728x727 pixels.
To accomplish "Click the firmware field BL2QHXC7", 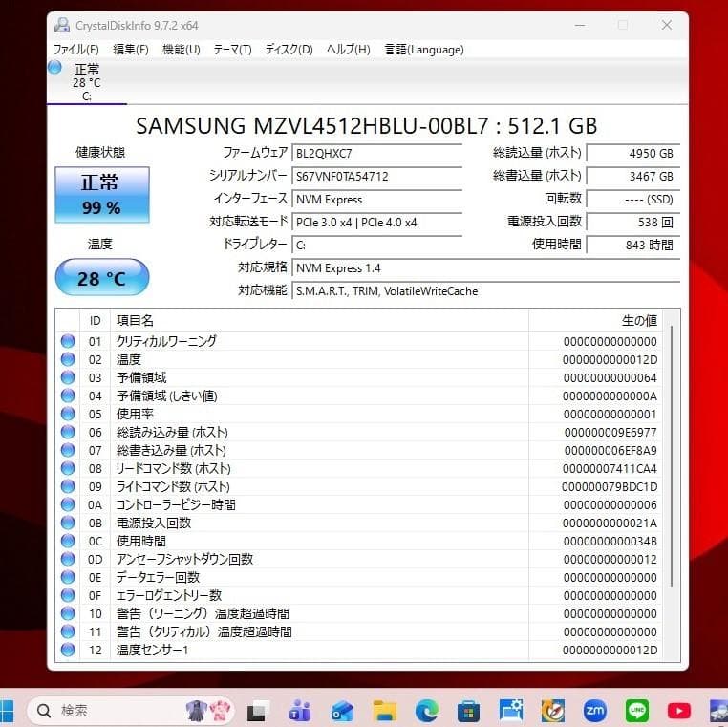I will point(377,153).
